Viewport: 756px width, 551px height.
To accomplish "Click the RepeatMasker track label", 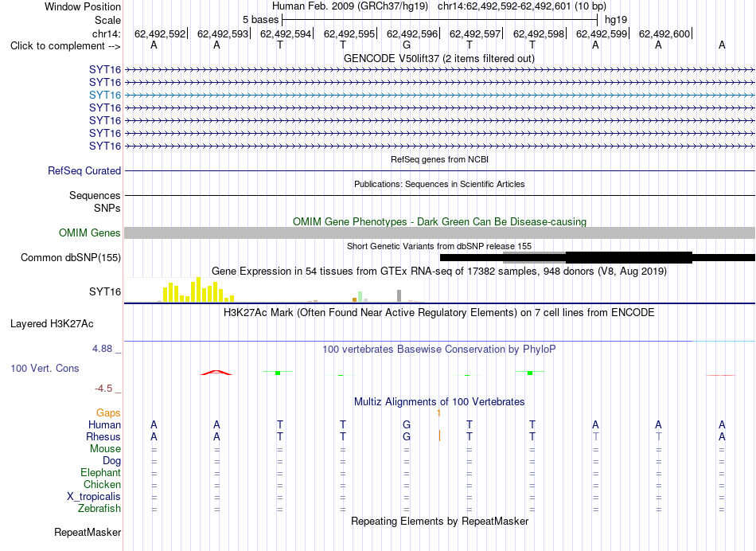I will coord(88,532).
